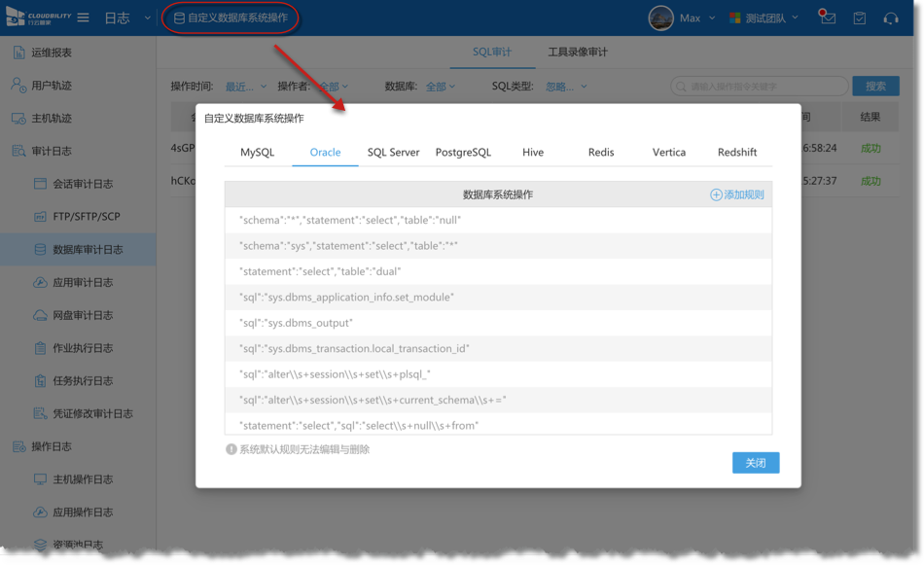The width and height of the screenshot is (924, 565).
Task: Click the Max user avatar
Action: [x=660, y=18]
